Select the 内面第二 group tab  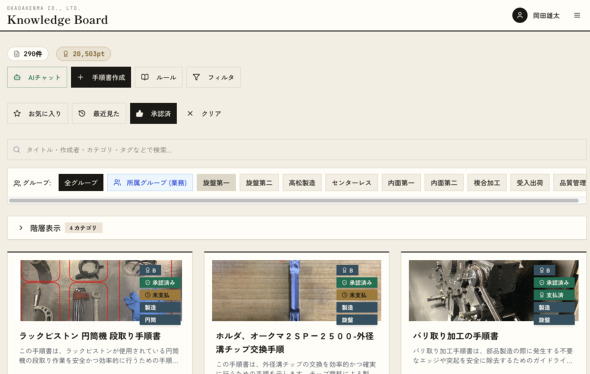pos(444,182)
